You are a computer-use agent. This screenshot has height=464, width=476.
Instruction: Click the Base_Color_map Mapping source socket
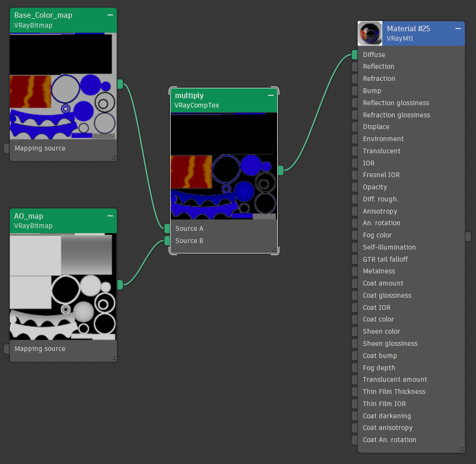(x=7, y=148)
